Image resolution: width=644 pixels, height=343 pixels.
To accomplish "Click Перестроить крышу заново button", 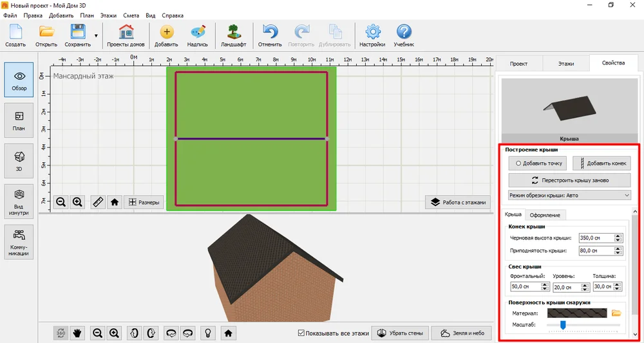I will pyautogui.click(x=570, y=180).
